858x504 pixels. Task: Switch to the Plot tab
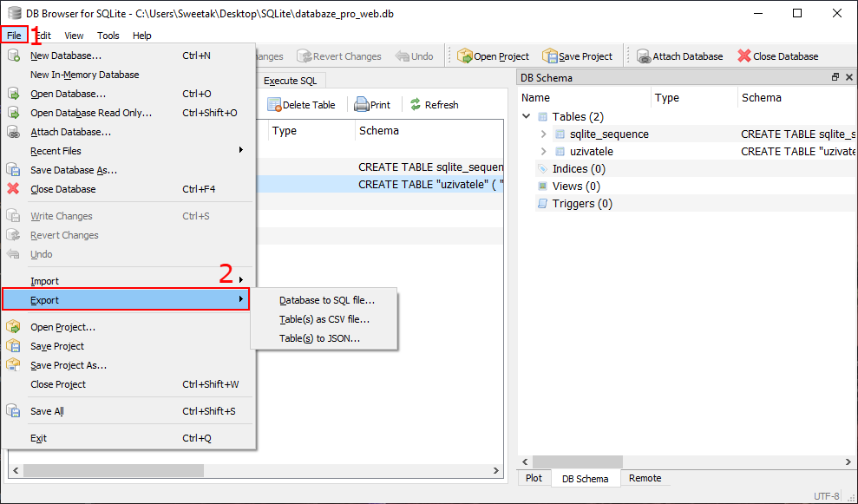pos(534,478)
